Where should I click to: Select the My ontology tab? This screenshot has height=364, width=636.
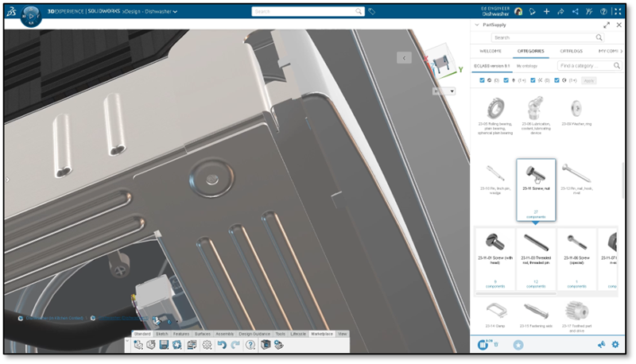pyautogui.click(x=526, y=66)
